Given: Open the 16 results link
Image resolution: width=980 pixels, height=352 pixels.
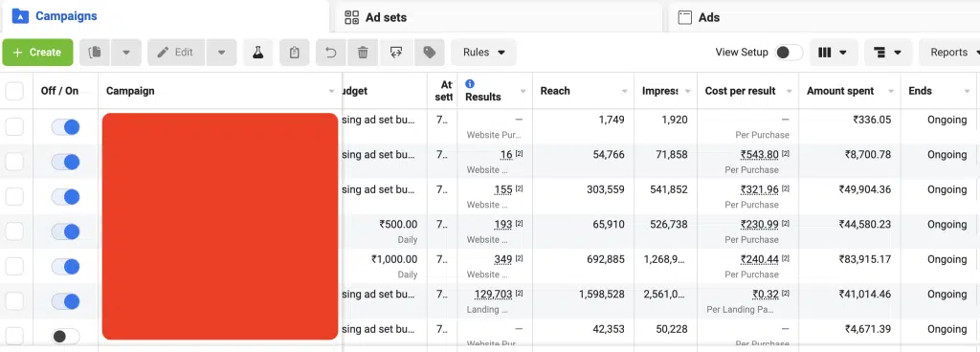Looking at the screenshot, I should pyautogui.click(x=506, y=155).
